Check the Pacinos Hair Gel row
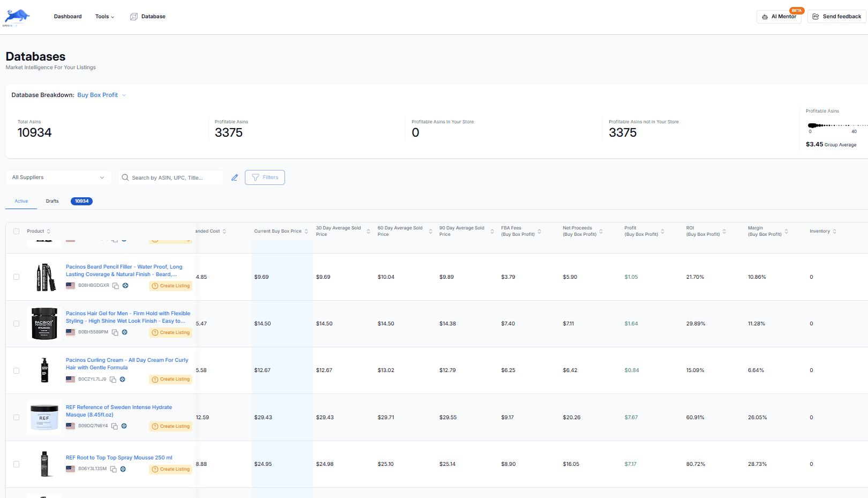 (16, 324)
